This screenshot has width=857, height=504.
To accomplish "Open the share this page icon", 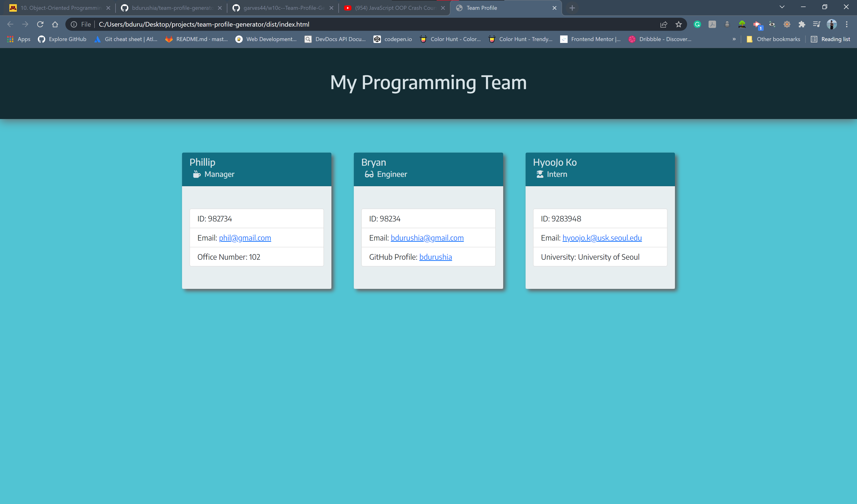I will [x=664, y=24].
